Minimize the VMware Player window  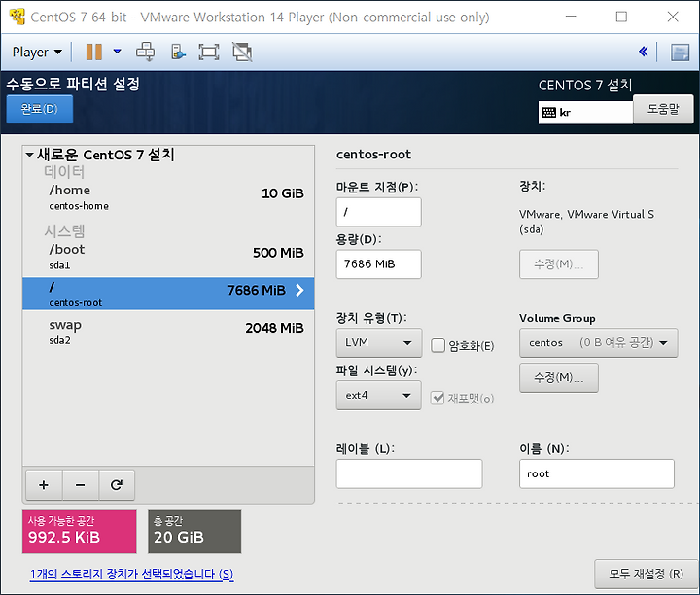[571, 17]
